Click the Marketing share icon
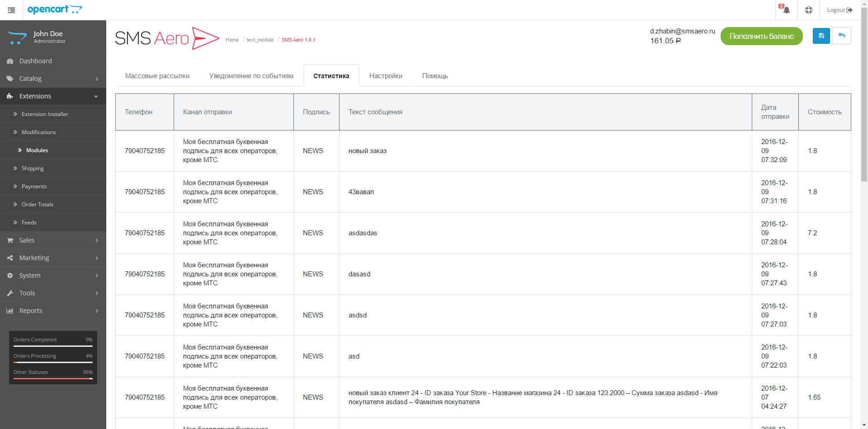This screenshot has height=429, width=868. (10, 258)
